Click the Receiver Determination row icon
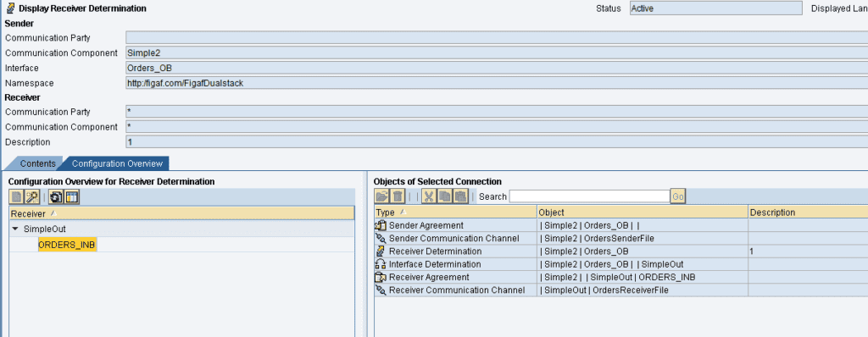Image resolution: width=868 pixels, height=337 pixels. tap(381, 251)
